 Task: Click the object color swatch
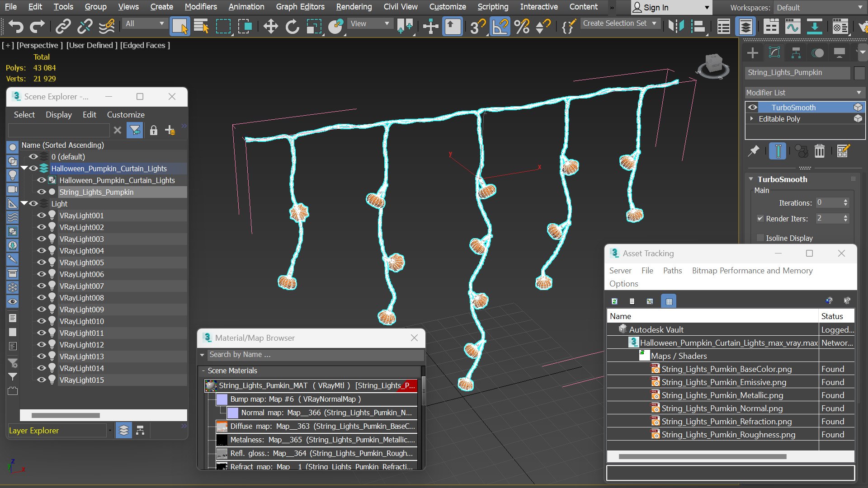point(859,73)
